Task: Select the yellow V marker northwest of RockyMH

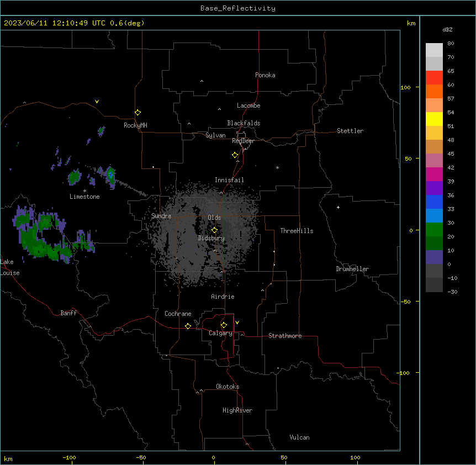Action: pyautogui.click(x=97, y=102)
